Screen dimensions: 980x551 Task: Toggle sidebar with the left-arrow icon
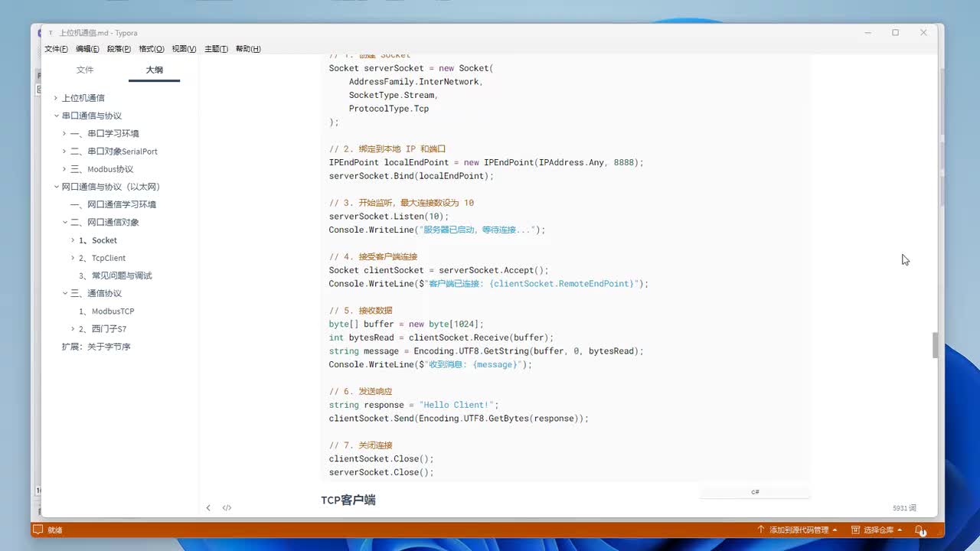(x=208, y=507)
